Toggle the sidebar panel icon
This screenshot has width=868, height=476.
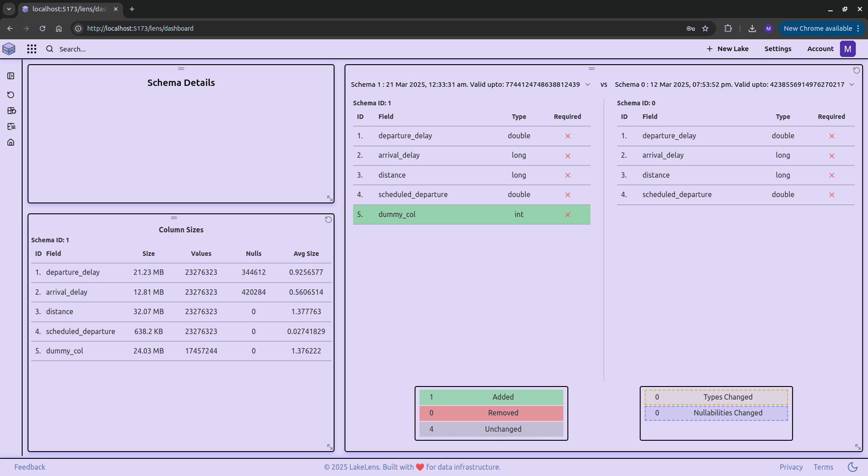point(11,76)
